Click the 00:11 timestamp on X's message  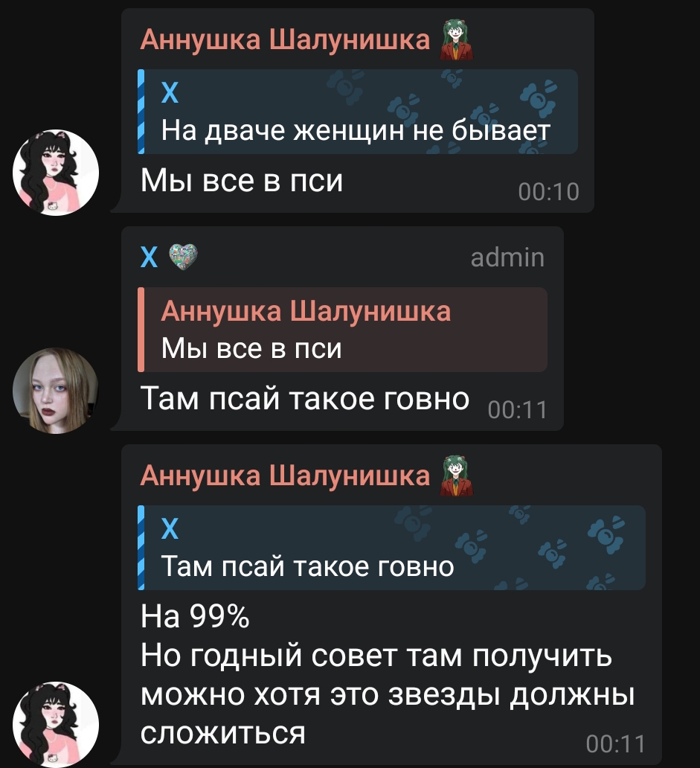coord(518,410)
